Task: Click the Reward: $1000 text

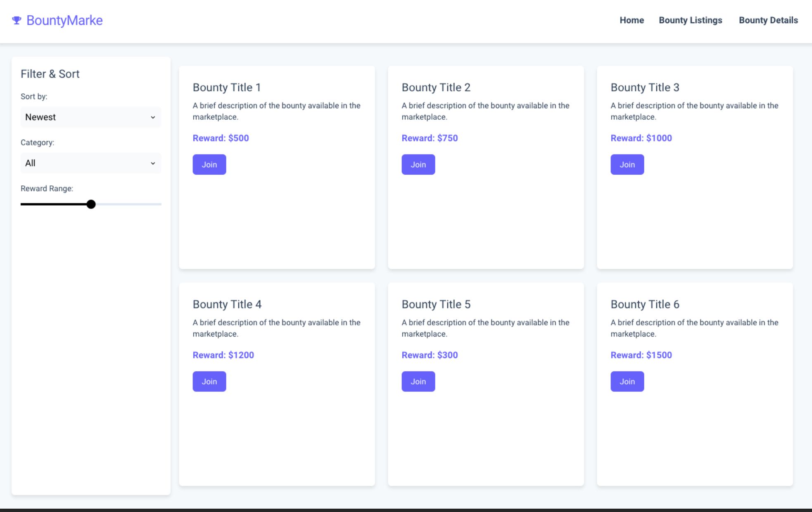Action: (x=641, y=138)
